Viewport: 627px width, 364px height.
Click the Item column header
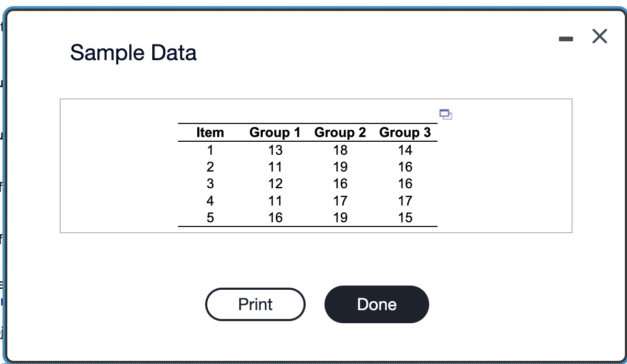coord(209,132)
